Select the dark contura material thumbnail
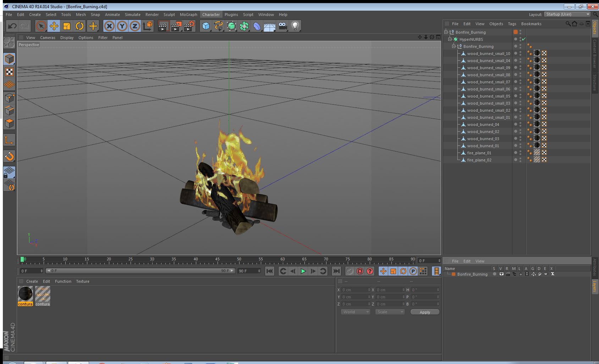This screenshot has height=364, width=599. (x=25, y=294)
